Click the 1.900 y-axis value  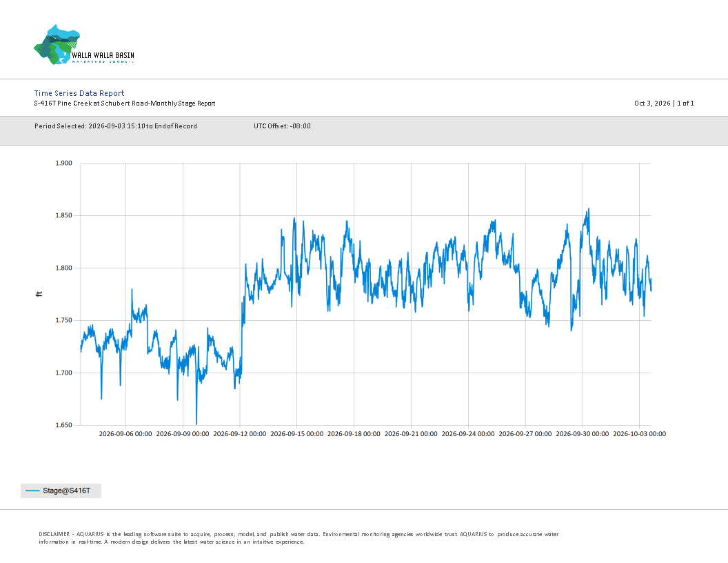point(63,163)
